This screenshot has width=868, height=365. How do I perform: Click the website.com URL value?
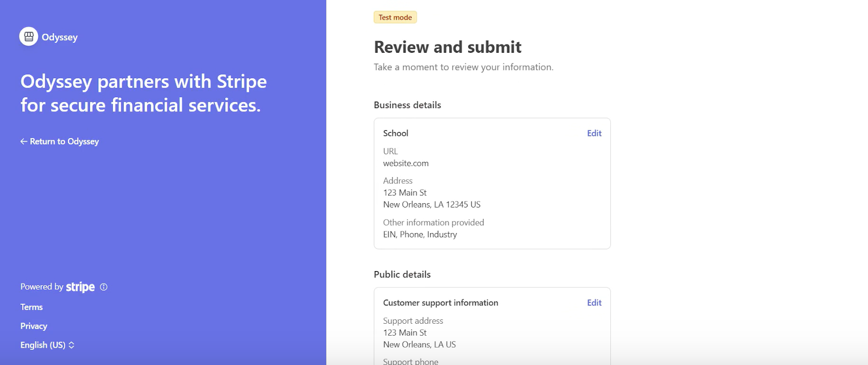[406, 163]
